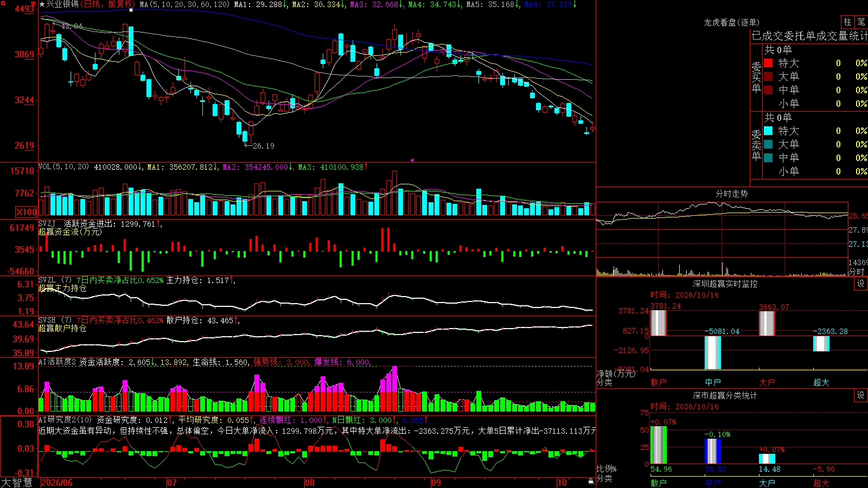Open 设 settings for 深市超赢分类统计
Image resolution: width=868 pixels, height=488 pixels.
pos(861,396)
